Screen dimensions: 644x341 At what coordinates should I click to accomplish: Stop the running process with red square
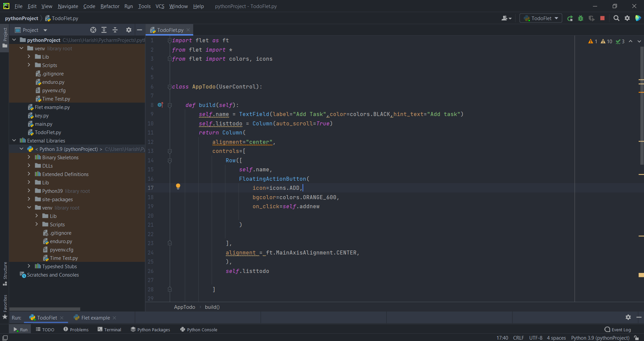602,18
